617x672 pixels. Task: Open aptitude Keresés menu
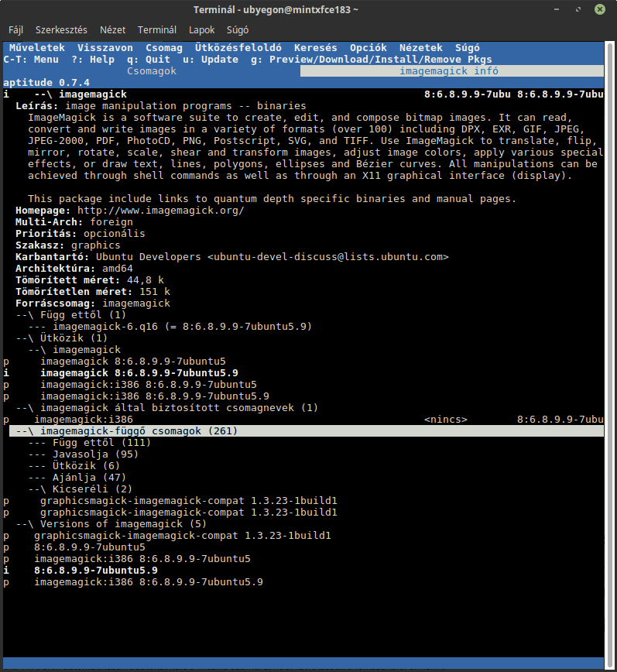click(x=315, y=47)
